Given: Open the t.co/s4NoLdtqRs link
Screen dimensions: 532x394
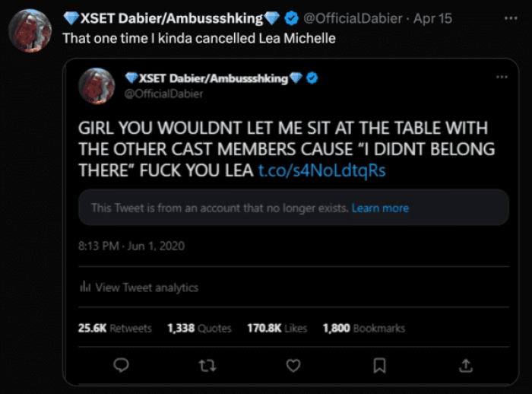Looking at the screenshot, I should point(321,170).
